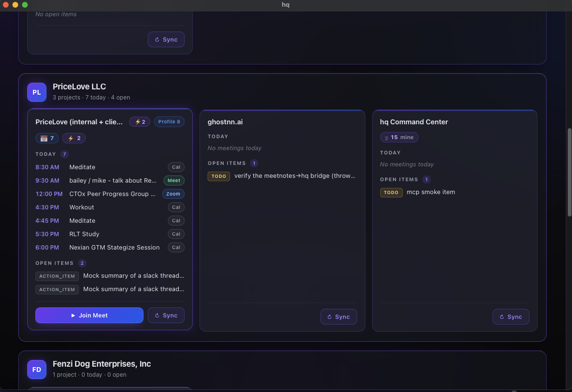Open verify the meetnotes→hq bridge item

coord(295,176)
